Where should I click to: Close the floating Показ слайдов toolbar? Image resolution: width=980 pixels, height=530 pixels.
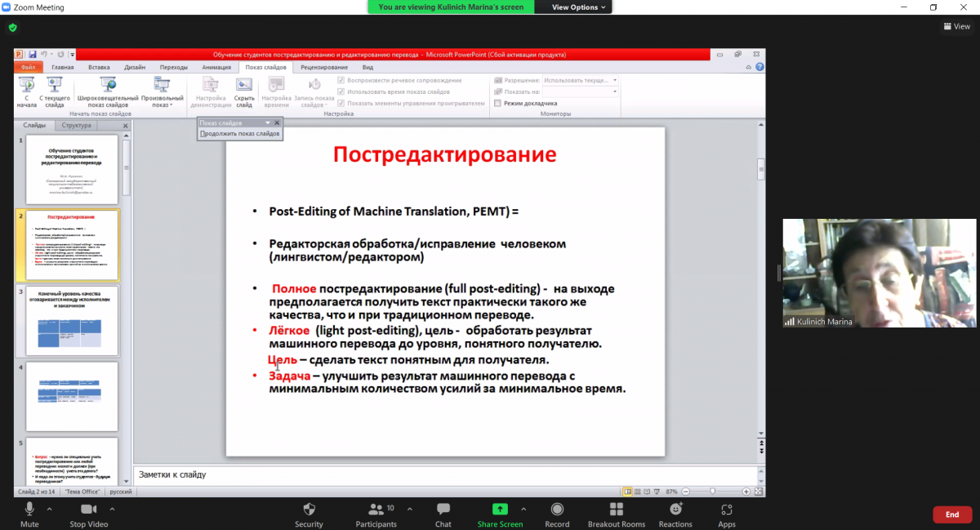point(277,123)
